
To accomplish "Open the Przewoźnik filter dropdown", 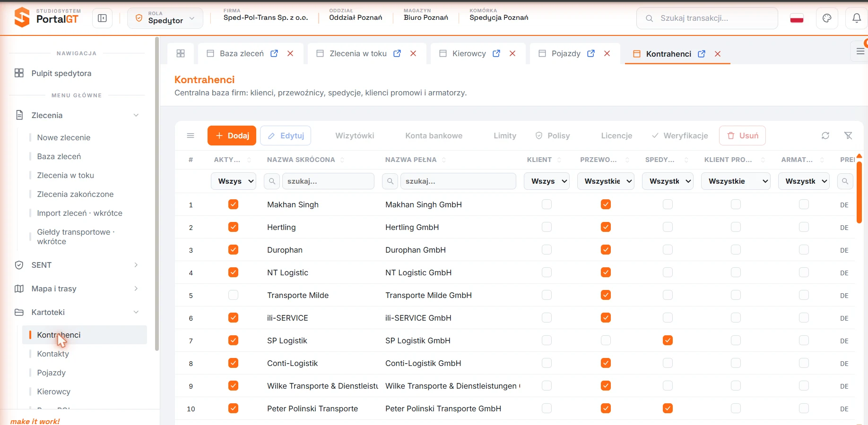I will (x=606, y=181).
